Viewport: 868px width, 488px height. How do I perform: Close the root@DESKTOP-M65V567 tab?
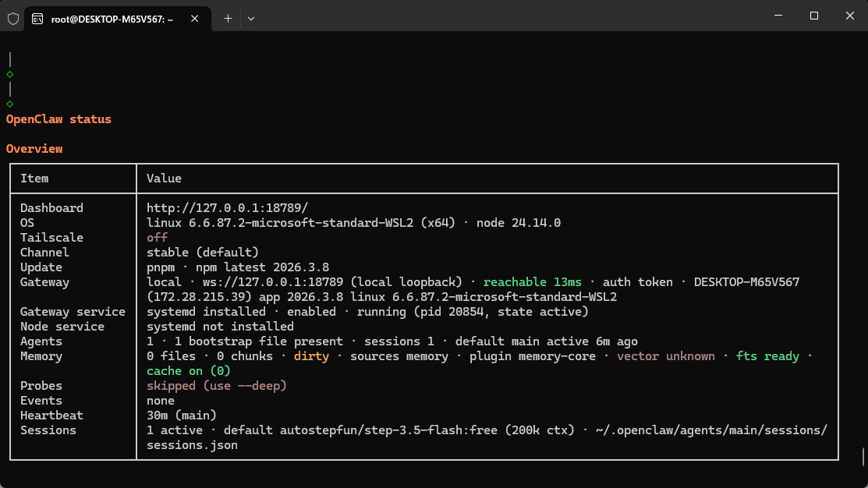click(x=194, y=19)
